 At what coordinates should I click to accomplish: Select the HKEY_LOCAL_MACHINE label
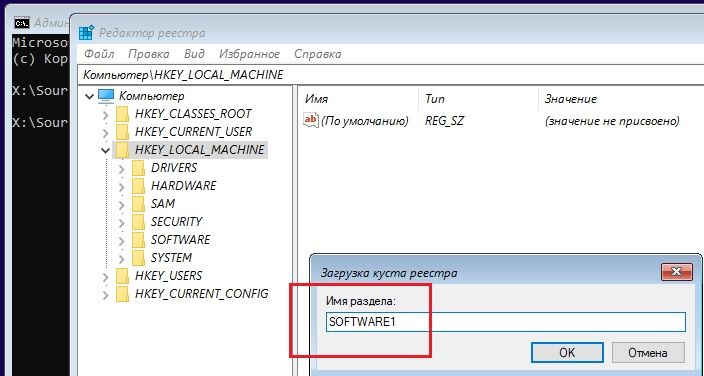coord(200,150)
